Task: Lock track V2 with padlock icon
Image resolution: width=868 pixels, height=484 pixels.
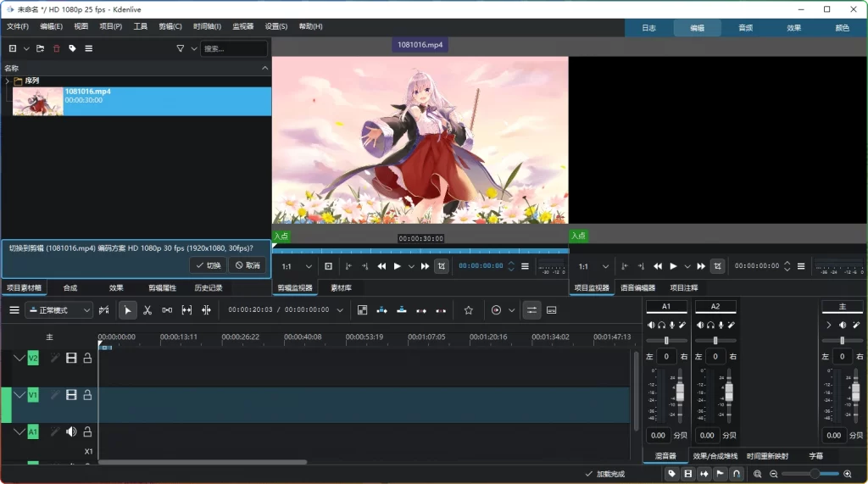Action: coord(87,359)
